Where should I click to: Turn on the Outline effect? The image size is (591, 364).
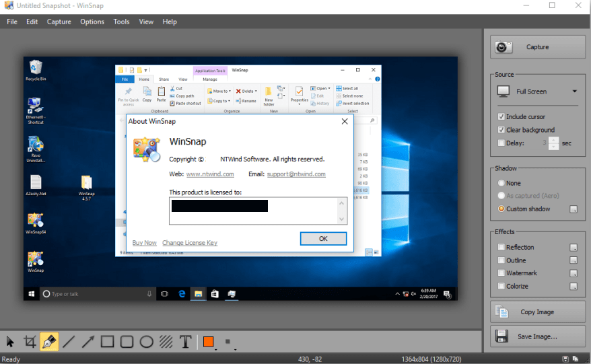(x=501, y=260)
